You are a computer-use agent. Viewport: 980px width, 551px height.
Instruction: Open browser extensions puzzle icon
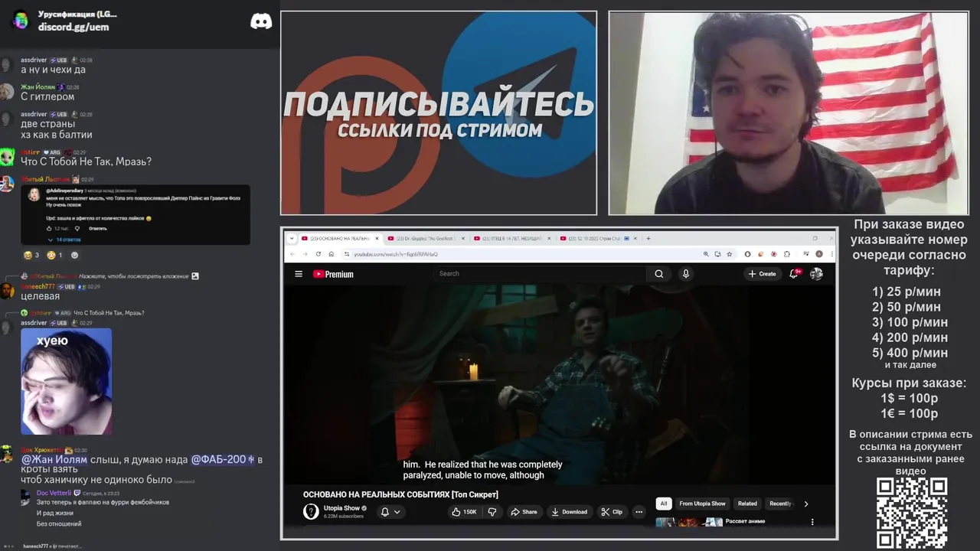[x=787, y=254]
